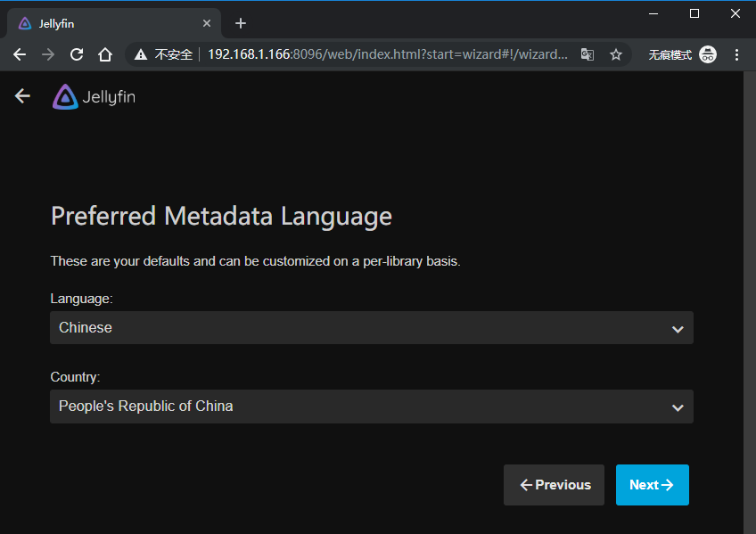Bookmark this page with star icon
This screenshot has width=756, height=534.
(615, 54)
